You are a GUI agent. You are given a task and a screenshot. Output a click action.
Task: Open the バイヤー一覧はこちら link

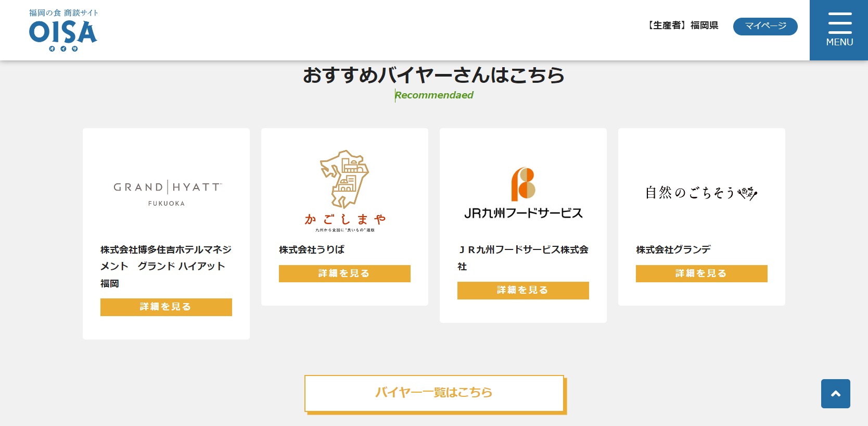(x=434, y=393)
